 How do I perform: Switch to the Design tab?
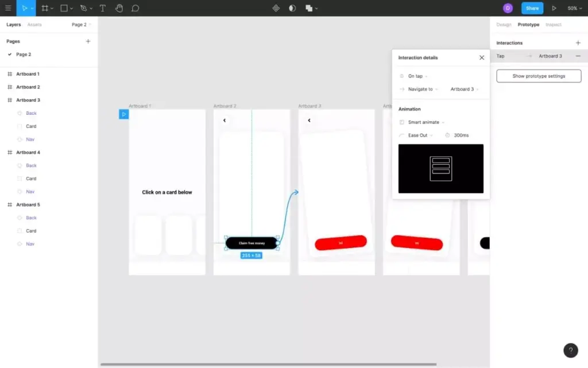point(504,24)
